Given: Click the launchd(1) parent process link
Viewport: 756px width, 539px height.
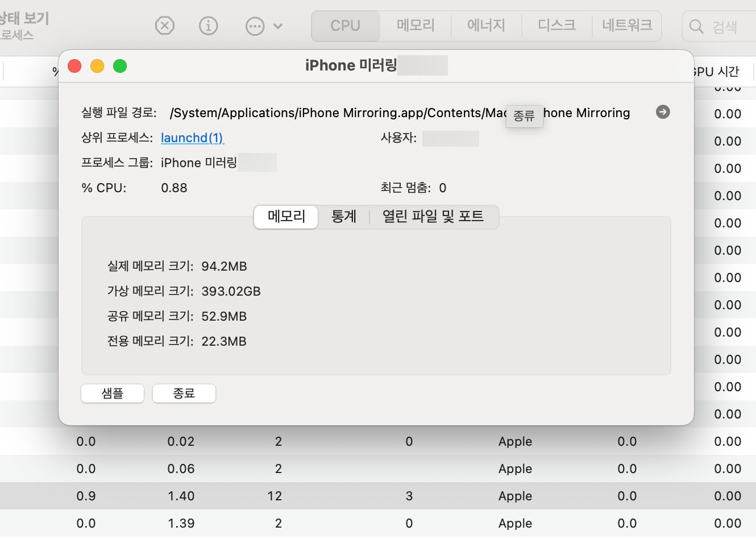Looking at the screenshot, I should pyautogui.click(x=192, y=138).
